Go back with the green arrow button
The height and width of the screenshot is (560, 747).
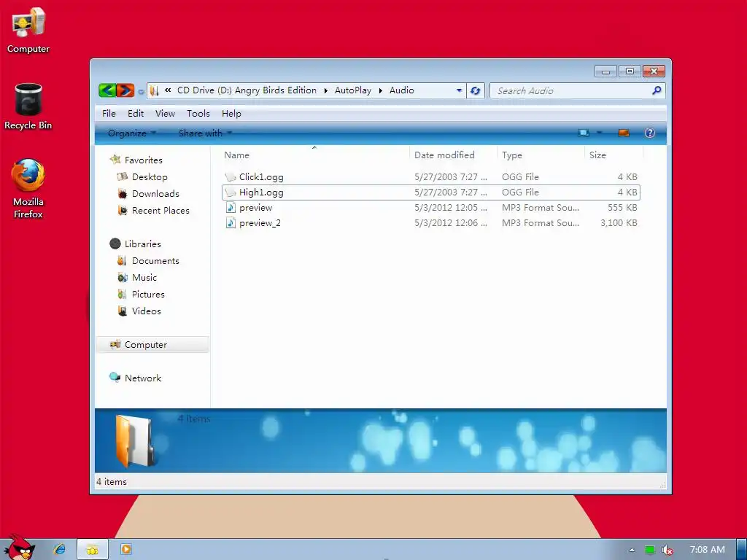pyautogui.click(x=108, y=90)
